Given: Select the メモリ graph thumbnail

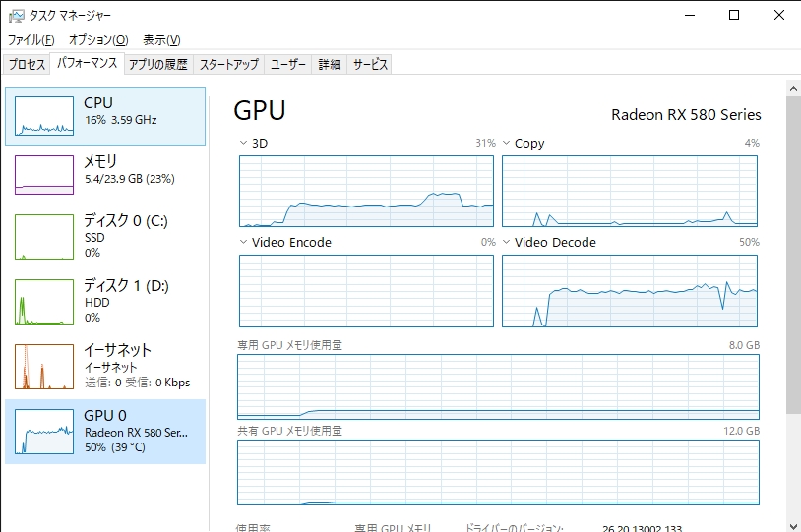Looking at the screenshot, I should pyautogui.click(x=44, y=175).
